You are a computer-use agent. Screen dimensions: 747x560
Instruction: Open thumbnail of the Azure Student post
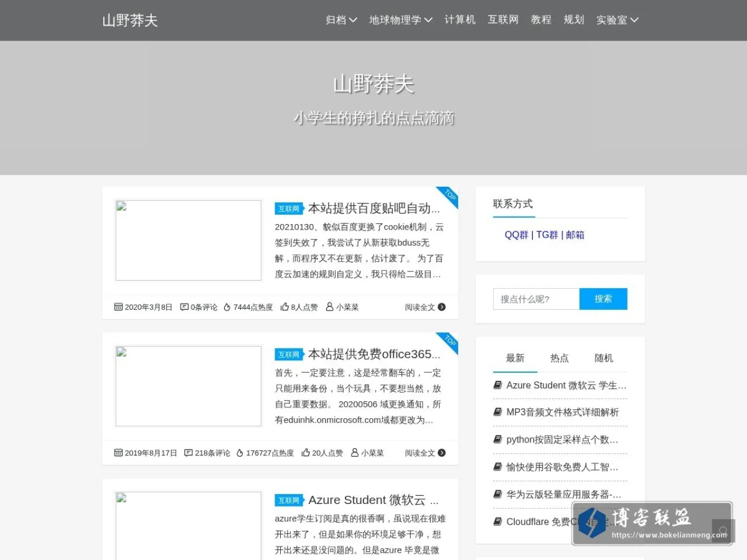[189, 526]
